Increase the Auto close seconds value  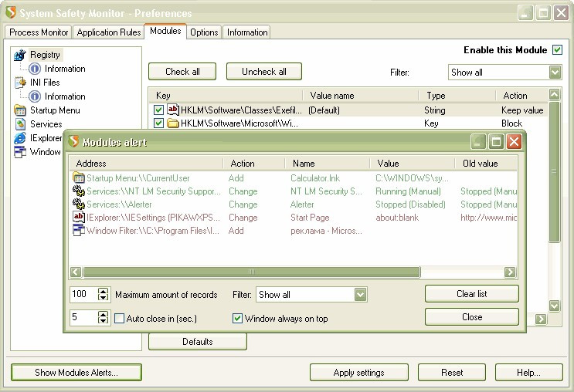pos(104,314)
